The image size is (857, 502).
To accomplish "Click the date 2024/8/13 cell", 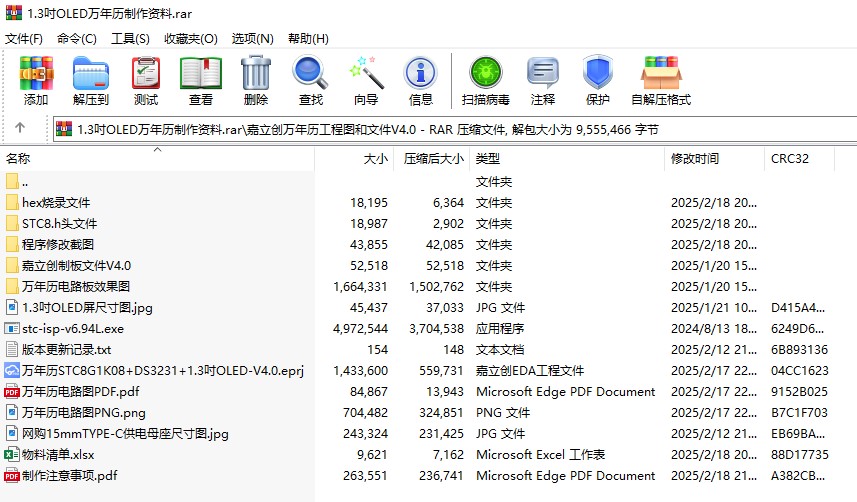I will click(x=714, y=329).
